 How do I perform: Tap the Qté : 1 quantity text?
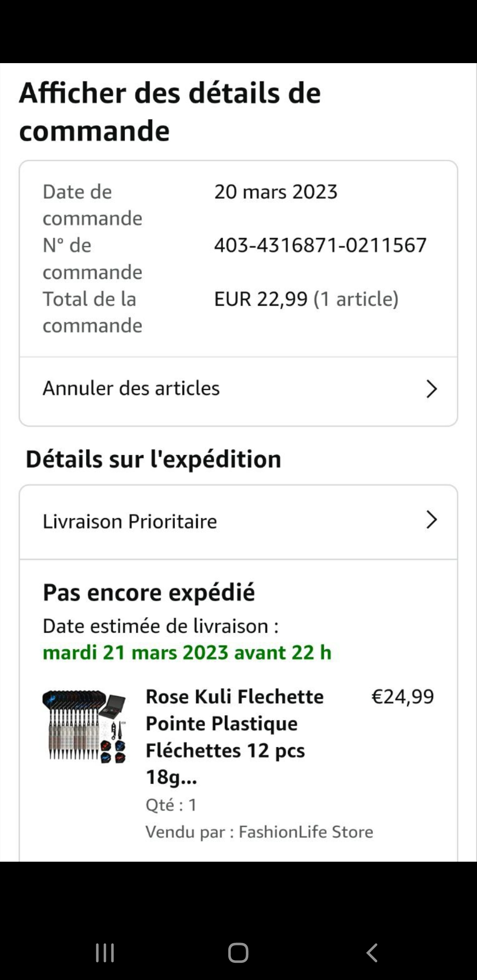[171, 805]
